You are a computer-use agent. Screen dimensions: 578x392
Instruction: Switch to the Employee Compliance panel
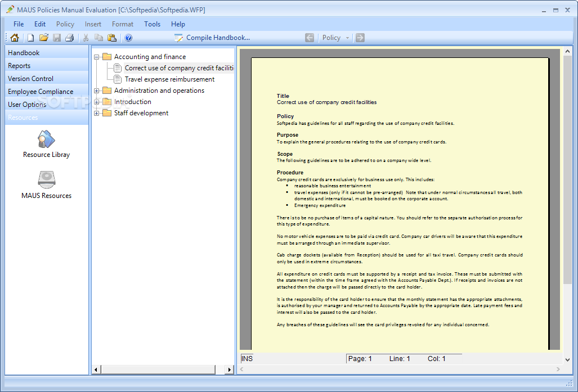pos(47,91)
